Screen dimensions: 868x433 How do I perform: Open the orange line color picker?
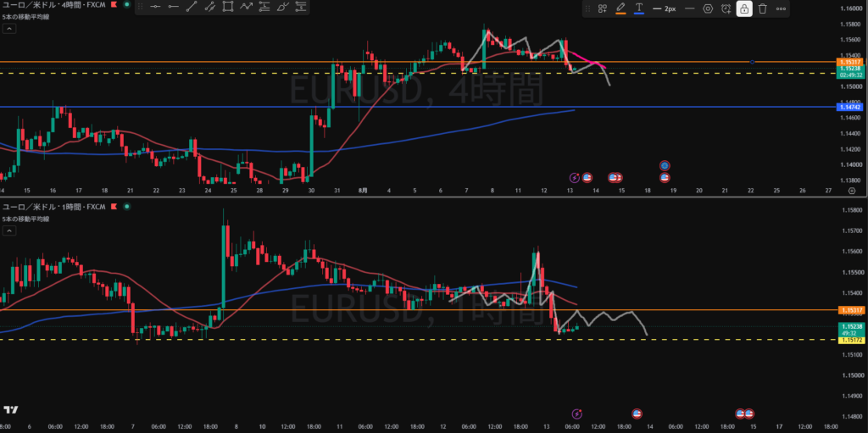620,8
